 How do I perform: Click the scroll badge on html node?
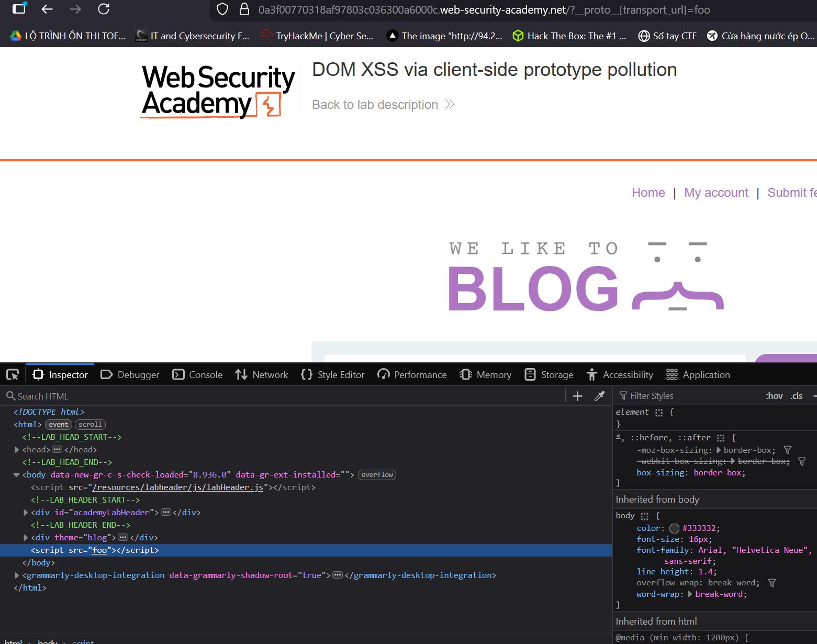click(90, 425)
